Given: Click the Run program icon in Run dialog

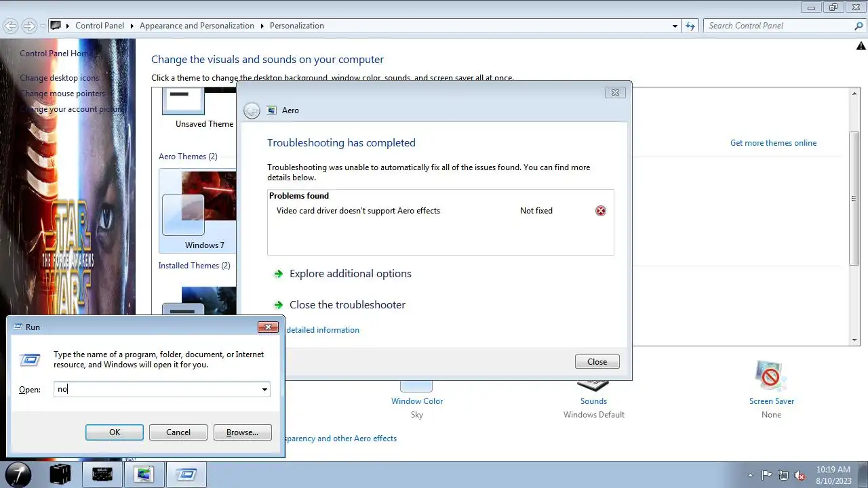Looking at the screenshot, I should click(30, 360).
